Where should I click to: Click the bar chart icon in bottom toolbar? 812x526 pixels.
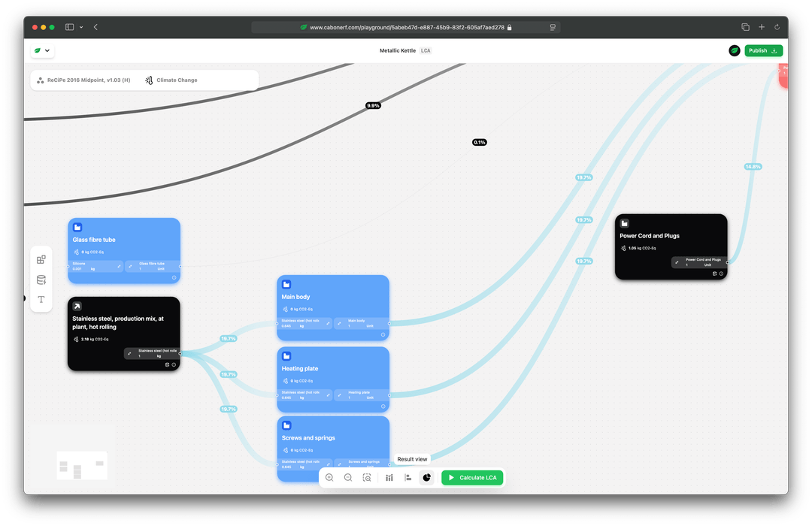click(389, 477)
